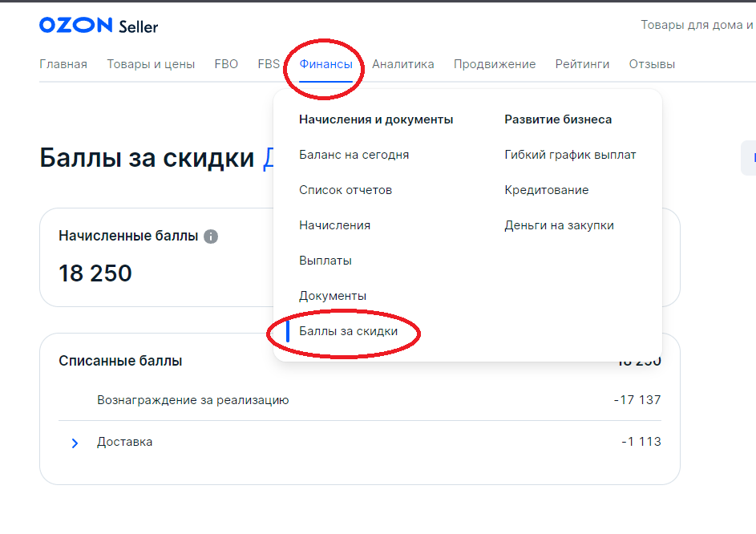Click the OZON Seller logo
The height and width of the screenshot is (534, 756).
[x=99, y=26]
